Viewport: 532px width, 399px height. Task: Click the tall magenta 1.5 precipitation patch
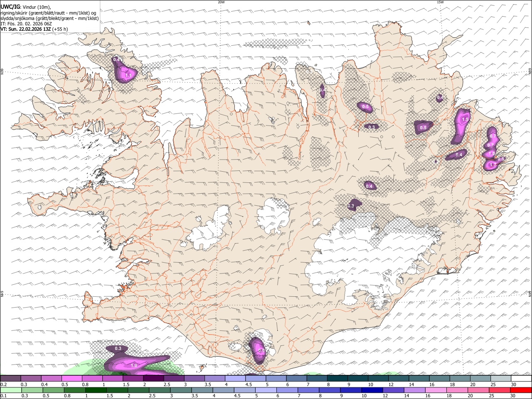coord(460,126)
